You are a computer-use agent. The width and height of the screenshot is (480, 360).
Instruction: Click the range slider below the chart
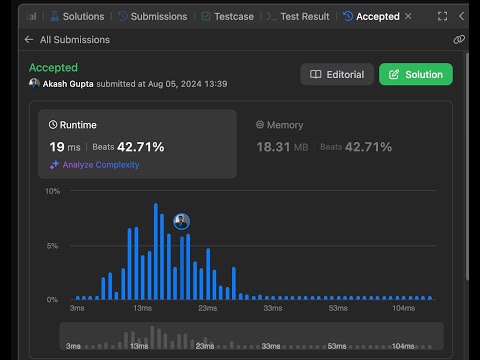pos(251,336)
